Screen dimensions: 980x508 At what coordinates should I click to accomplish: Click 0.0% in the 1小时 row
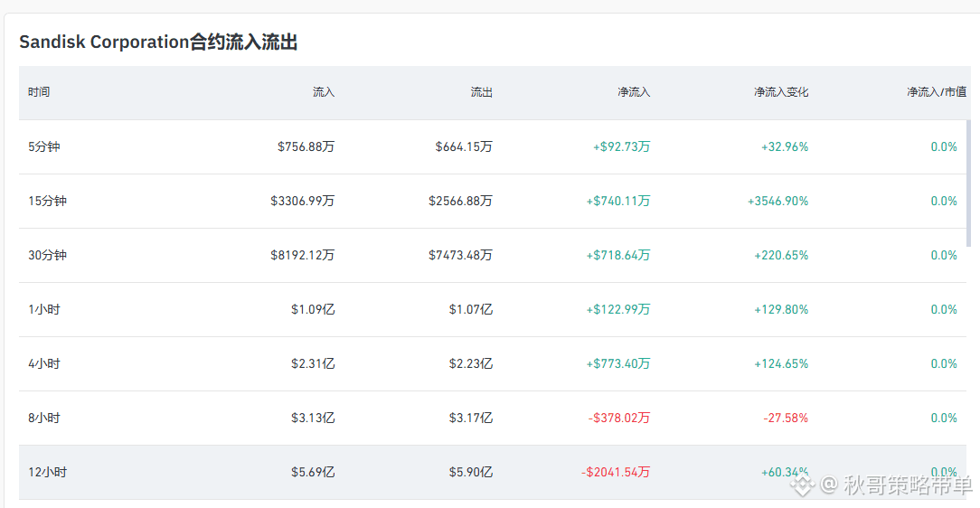(x=944, y=310)
